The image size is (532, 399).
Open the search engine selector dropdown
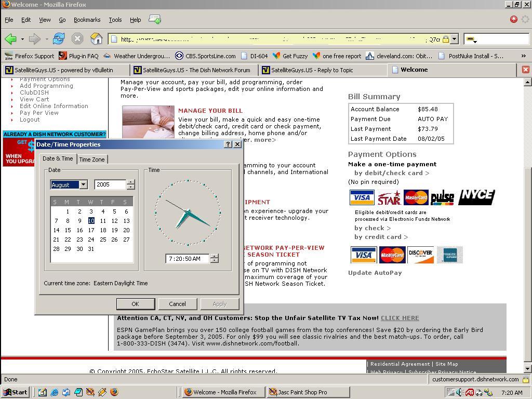[471, 39]
